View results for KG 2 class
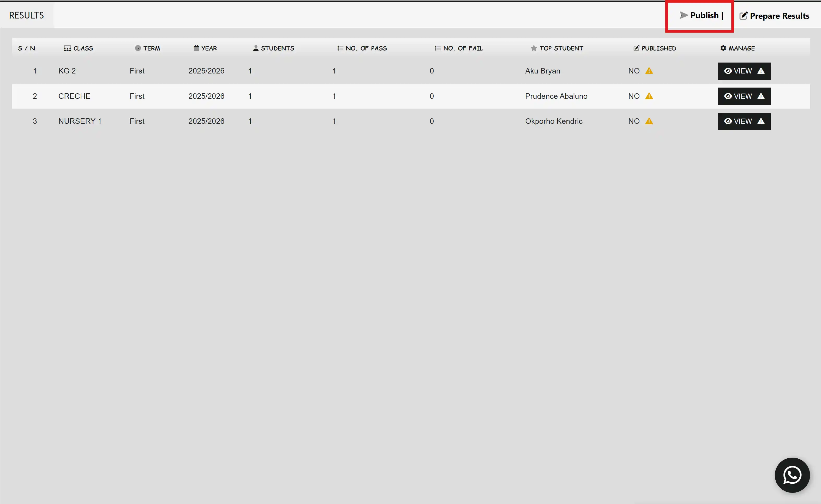This screenshot has height=504, width=821. pyautogui.click(x=744, y=71)
